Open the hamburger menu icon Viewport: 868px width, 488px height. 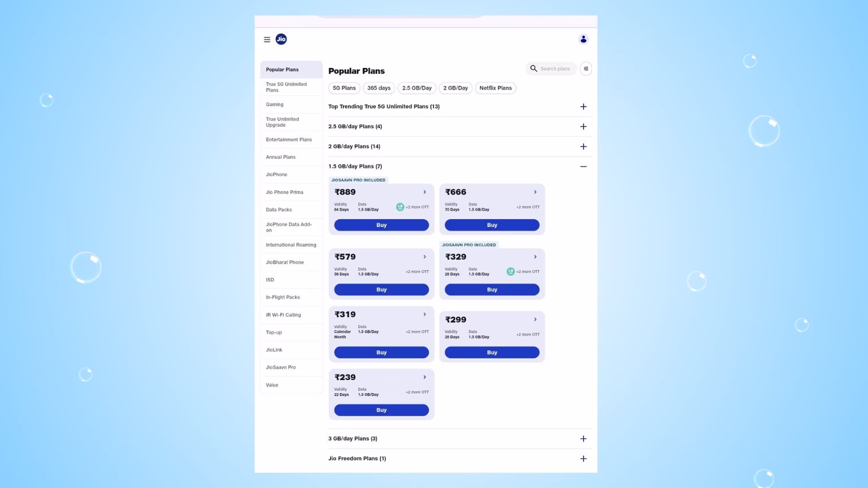267,40
